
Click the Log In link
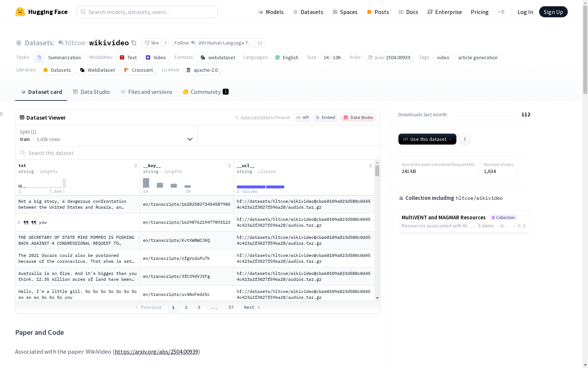(x=525, y=12)
